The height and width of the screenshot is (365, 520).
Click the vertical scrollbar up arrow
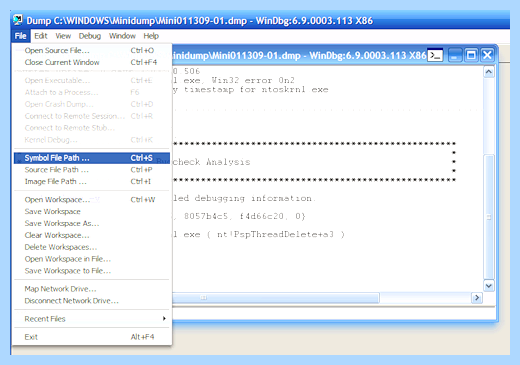pyautogui.click(x=489, y=72)
